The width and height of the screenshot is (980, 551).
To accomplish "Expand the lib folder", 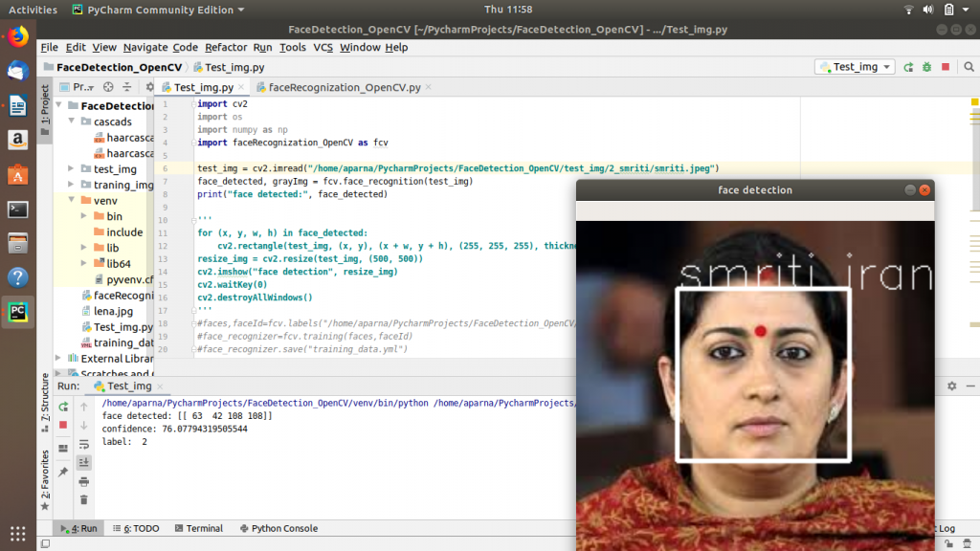I will point(84,248).
